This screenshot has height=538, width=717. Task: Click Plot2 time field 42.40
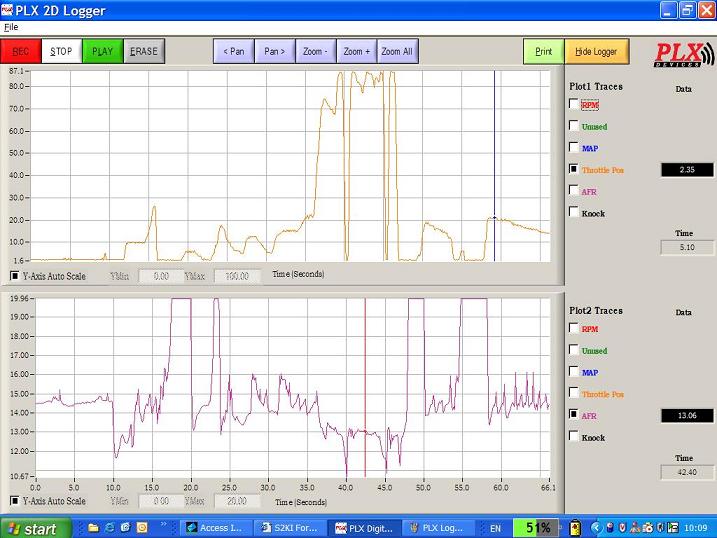(x=687, y=472)
